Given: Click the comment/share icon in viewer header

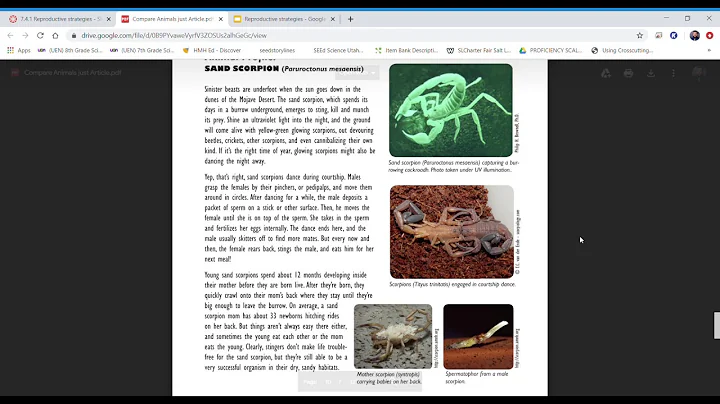Looking at the screenshot, I should (698, 73).
